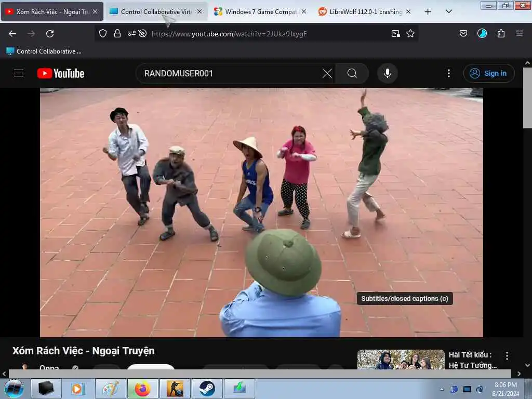Clear the YouTube search box with X
Screen dimensions: 532x399
click(x=327, y=73)
